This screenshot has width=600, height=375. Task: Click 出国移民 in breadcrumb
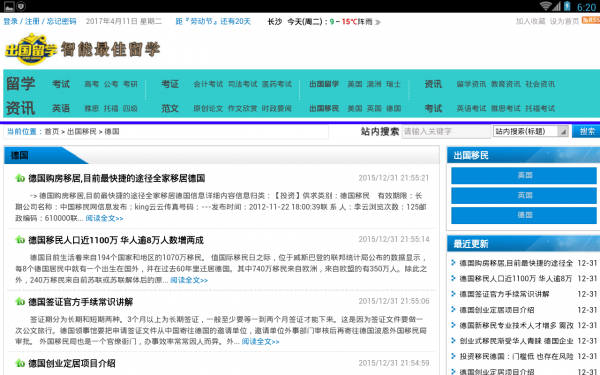(x=82, y=132)
